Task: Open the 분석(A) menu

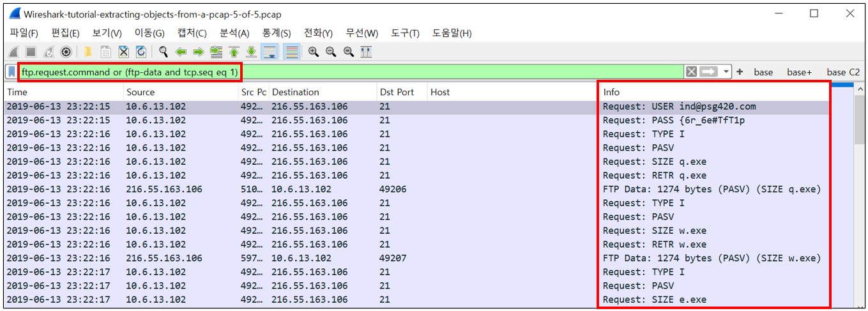Action: [234, 33]
